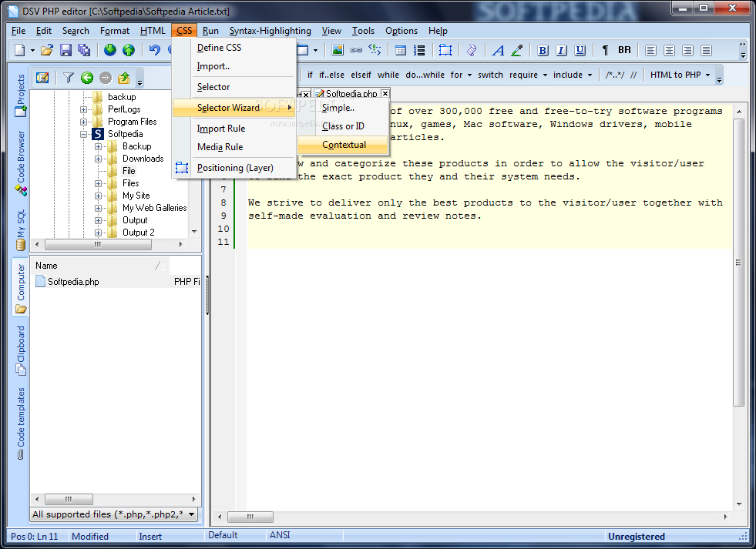Insert a while loop snippet
756x549 pixels.
coord(388,75)
